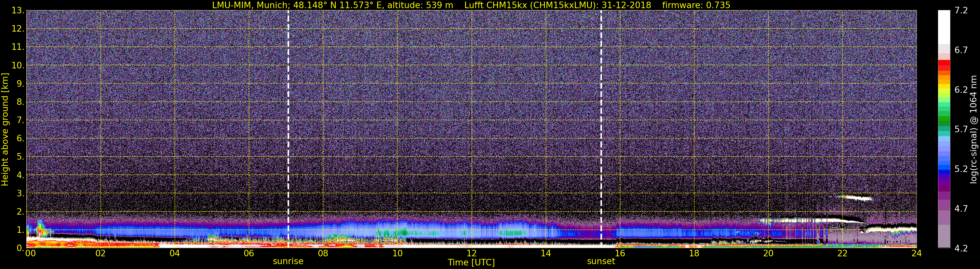Click the x-axis tick label '04'
Image resolution: width=980 pixels, height=269 pixels.
click(x=174, y=254)
